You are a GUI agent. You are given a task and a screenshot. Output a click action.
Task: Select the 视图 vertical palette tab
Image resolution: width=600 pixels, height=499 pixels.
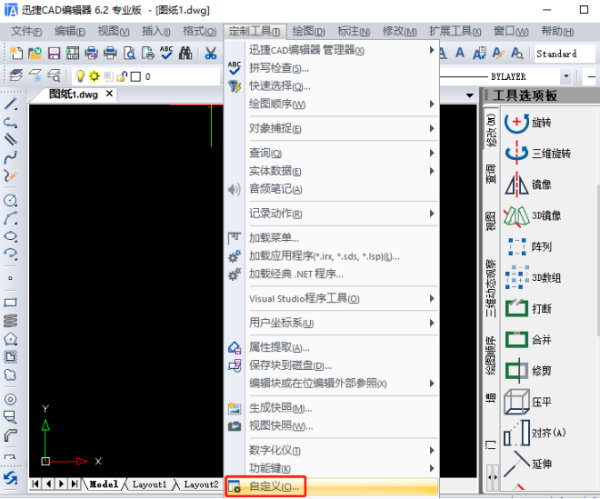pyautogui.click(x=491, y=221)
